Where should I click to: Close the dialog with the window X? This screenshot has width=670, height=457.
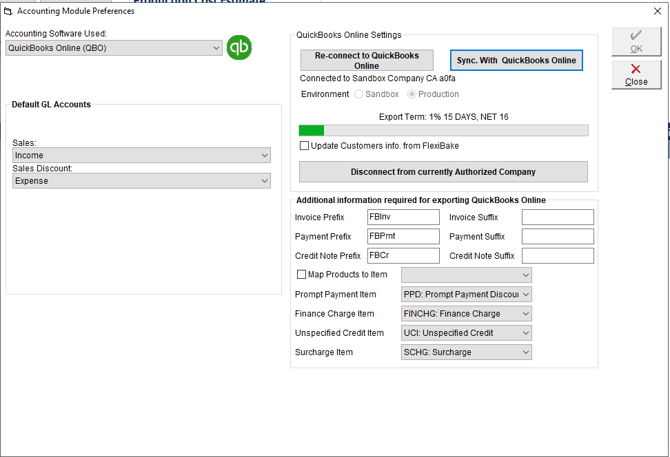657,11
